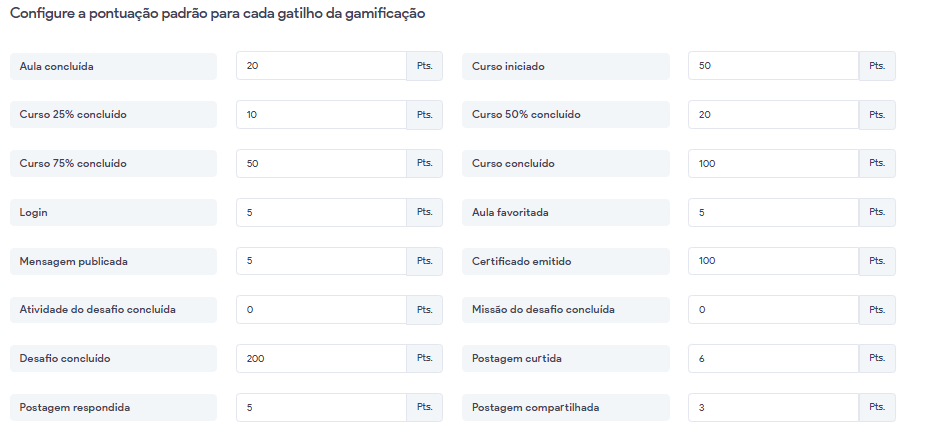Click the Missão do desafio concluída input

[773, 310]
